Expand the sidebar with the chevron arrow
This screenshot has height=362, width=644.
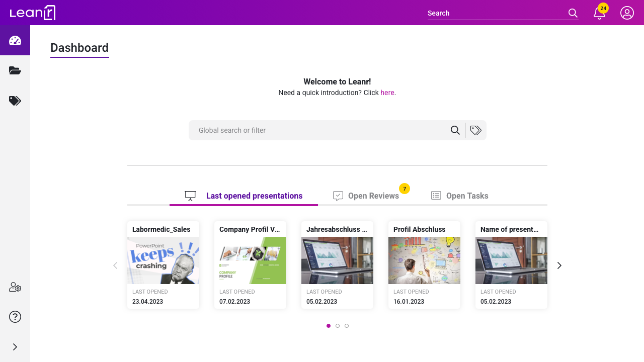coord(15,346)
